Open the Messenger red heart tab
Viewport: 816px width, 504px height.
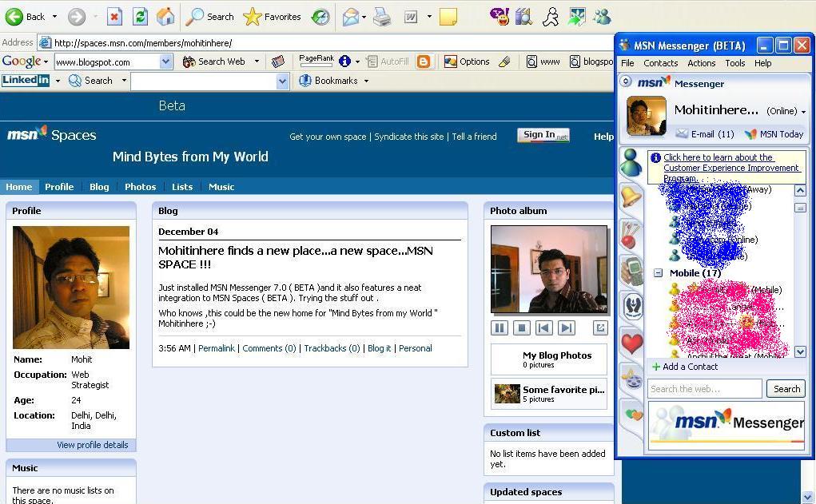point(631,343)
